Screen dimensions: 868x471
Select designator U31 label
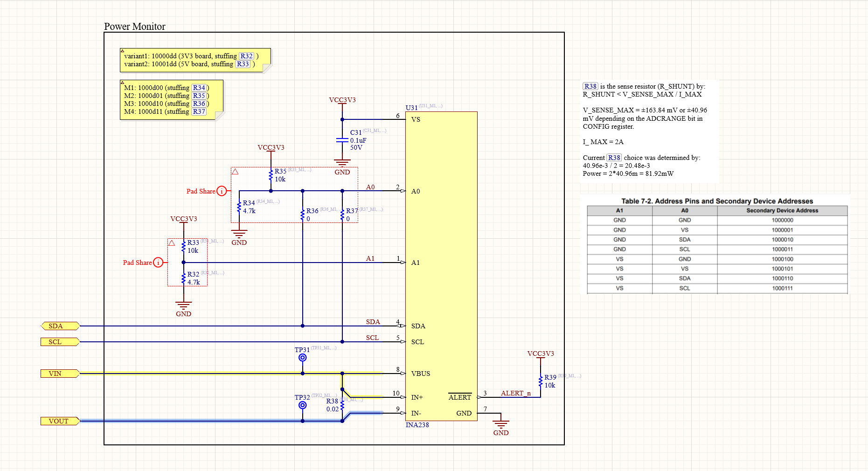coord(412,108)
